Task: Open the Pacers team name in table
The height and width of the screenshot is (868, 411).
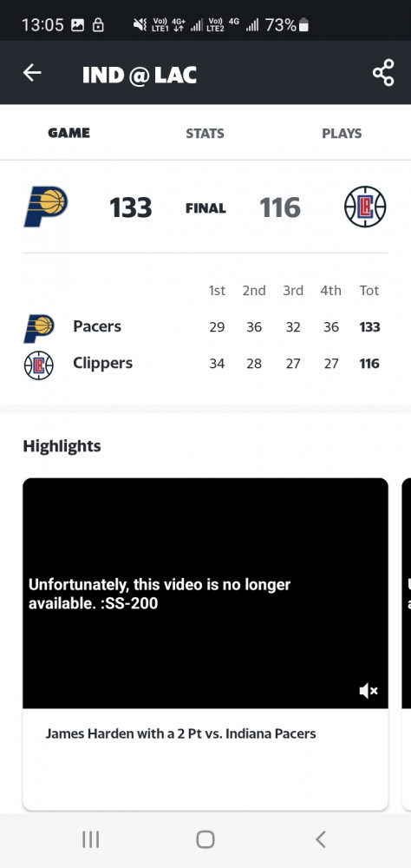Action: pyautogui.click(x=97, y=326)
